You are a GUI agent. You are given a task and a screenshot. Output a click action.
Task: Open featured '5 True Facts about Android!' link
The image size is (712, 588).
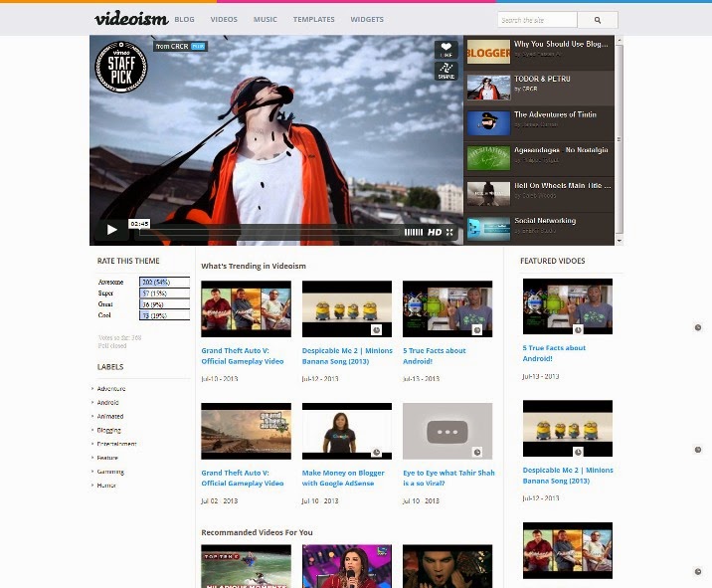click(x=554, y=353)
